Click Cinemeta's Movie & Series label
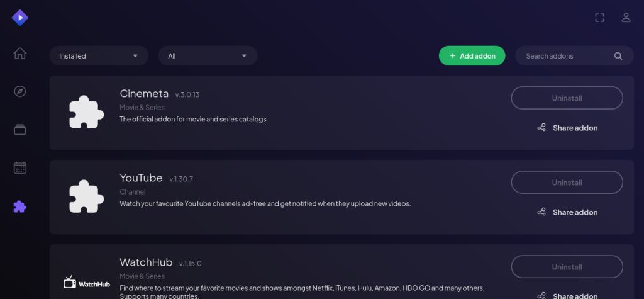Viewport: 644px width, 299px height. click(142, 108)
